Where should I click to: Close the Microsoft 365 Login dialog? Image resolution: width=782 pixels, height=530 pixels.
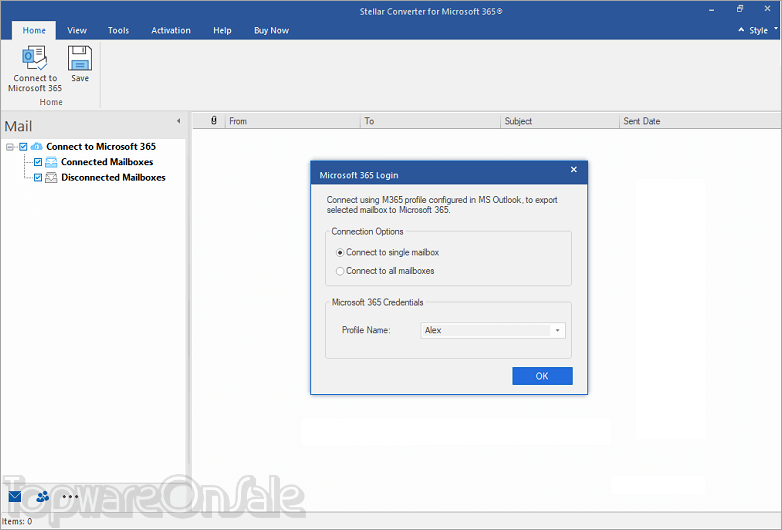click(574, 170)
